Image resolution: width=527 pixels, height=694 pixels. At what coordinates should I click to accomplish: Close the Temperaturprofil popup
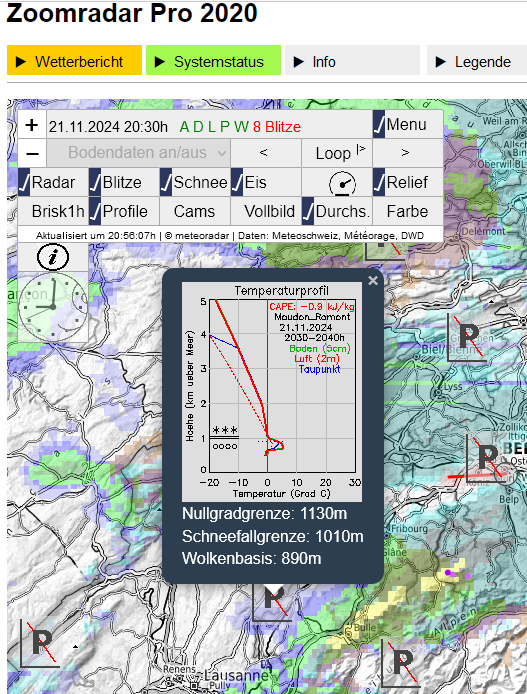(x=373, y=281)
